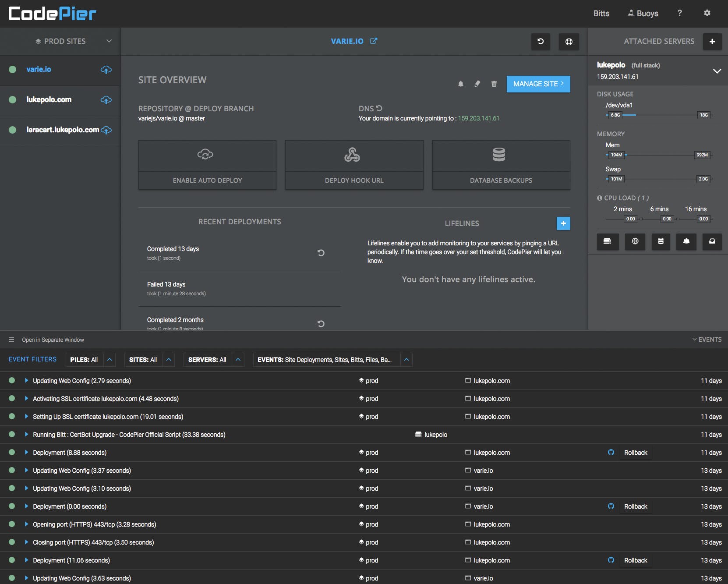Expand the Servers filter dropdown
This screenshot has height=584, width=728.
[238, 360]
